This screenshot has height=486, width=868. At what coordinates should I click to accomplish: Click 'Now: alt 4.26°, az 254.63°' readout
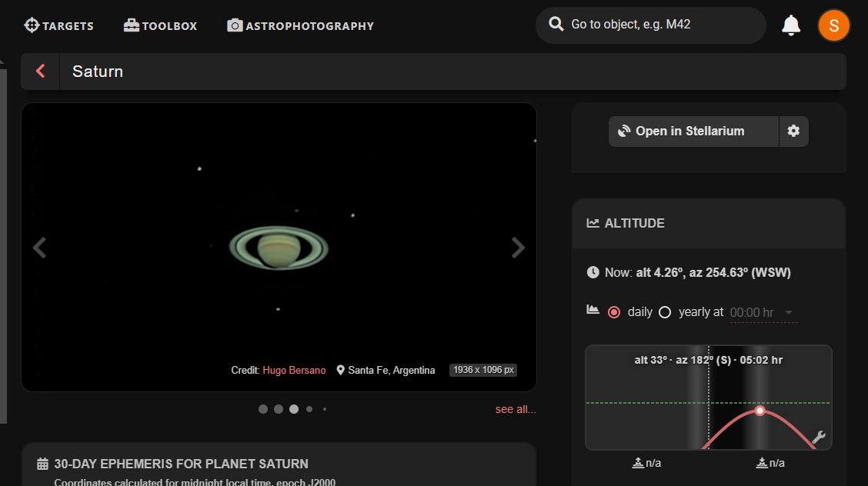coord(697,272)
